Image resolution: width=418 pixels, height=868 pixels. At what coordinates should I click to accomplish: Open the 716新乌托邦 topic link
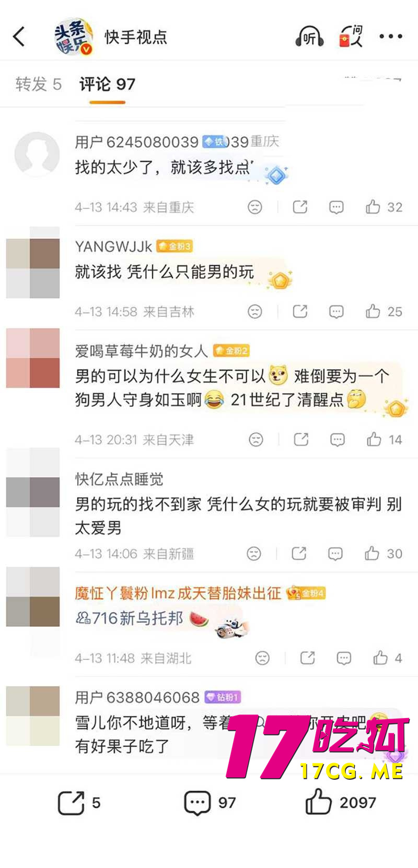coord(131,619)
